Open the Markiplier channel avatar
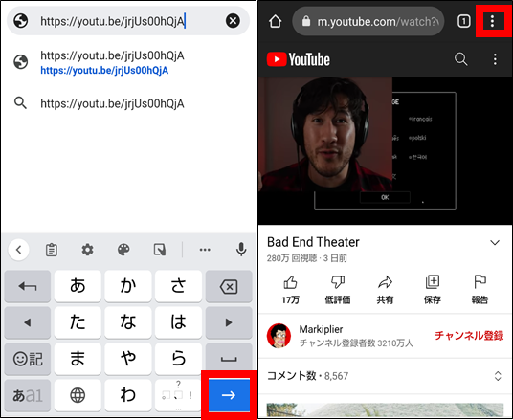Screen dimensions: 513x420 [x=279, y=336]
